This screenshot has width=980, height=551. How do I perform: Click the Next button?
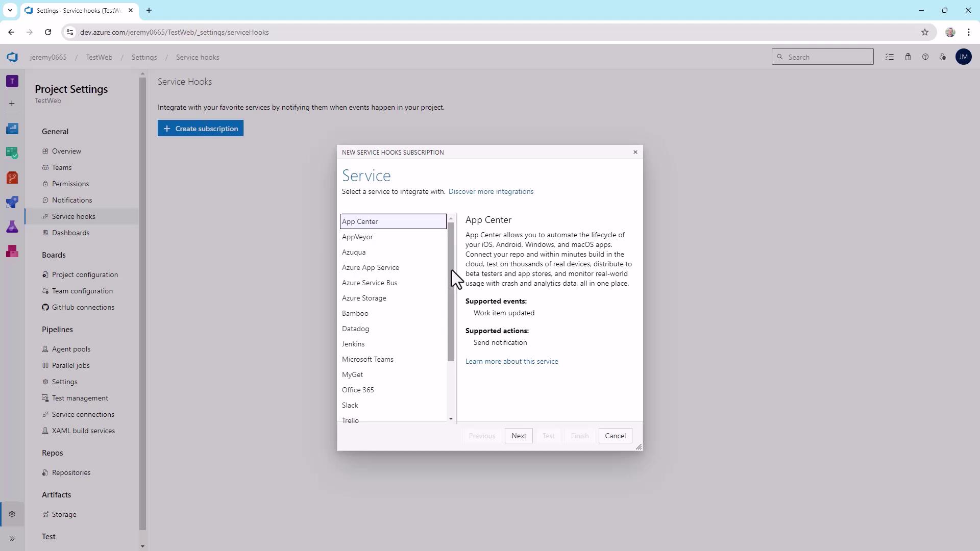coord(519,436)
